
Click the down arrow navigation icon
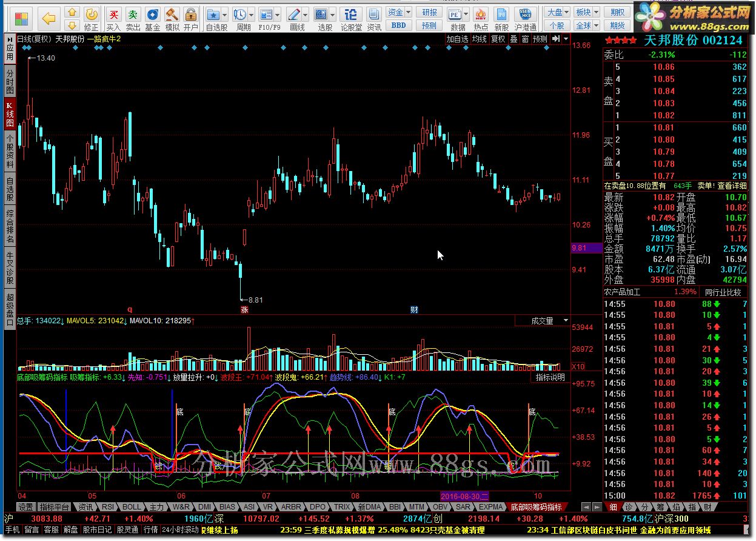click(x=72, y=25)
